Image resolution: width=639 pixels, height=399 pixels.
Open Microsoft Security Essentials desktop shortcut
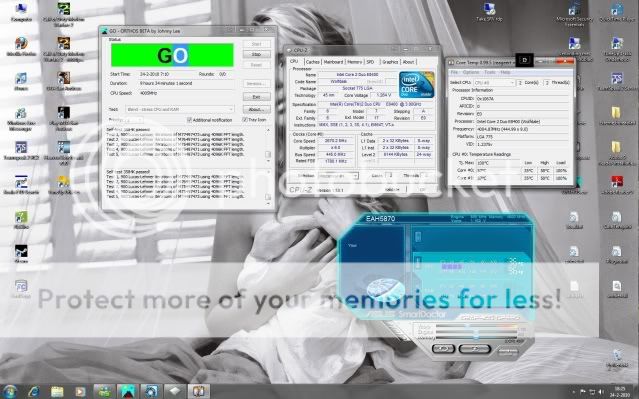pos(574,13)
